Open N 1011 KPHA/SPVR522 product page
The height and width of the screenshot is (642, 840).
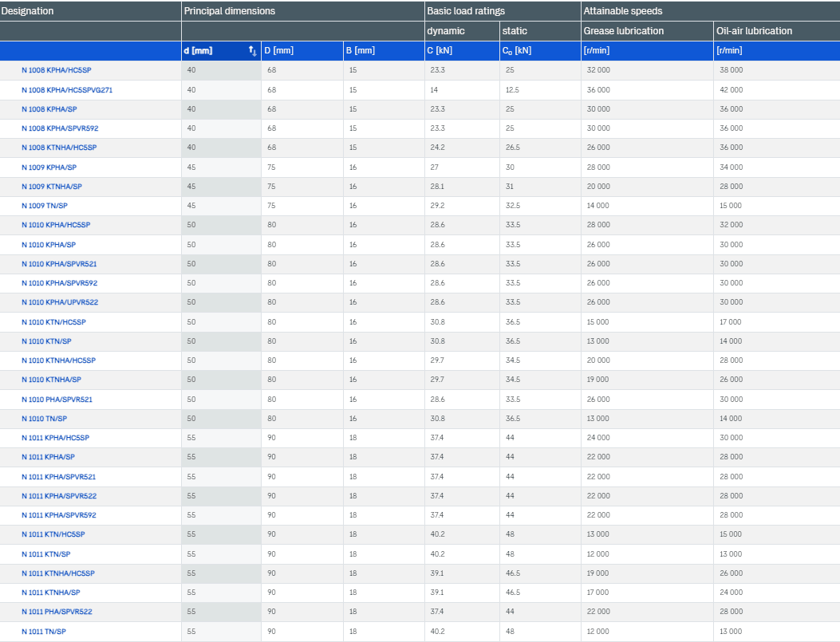(x=59, y=496)
